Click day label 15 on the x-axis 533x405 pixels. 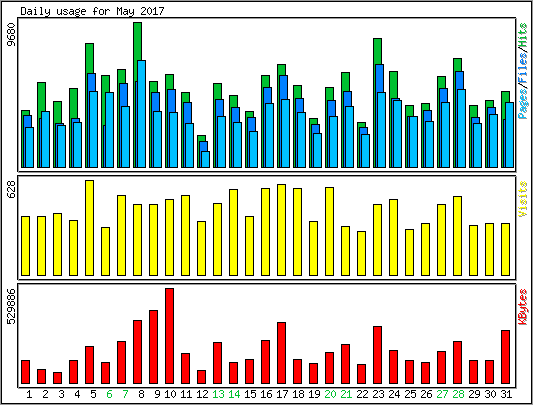click(250, 394)
